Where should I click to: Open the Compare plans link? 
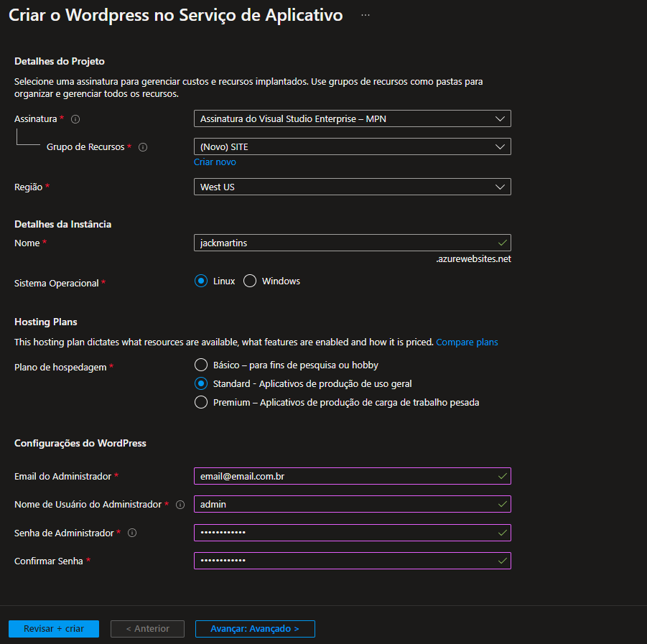click(x=467, y=342)
